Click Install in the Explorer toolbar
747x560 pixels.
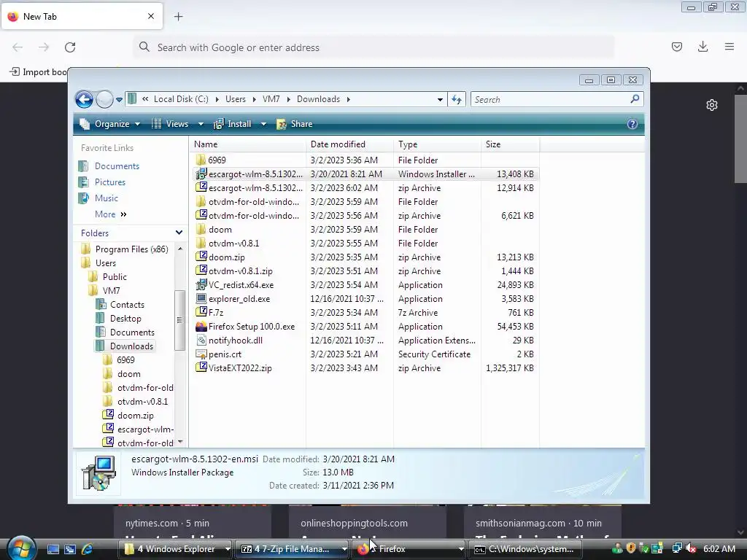point(233,124)
